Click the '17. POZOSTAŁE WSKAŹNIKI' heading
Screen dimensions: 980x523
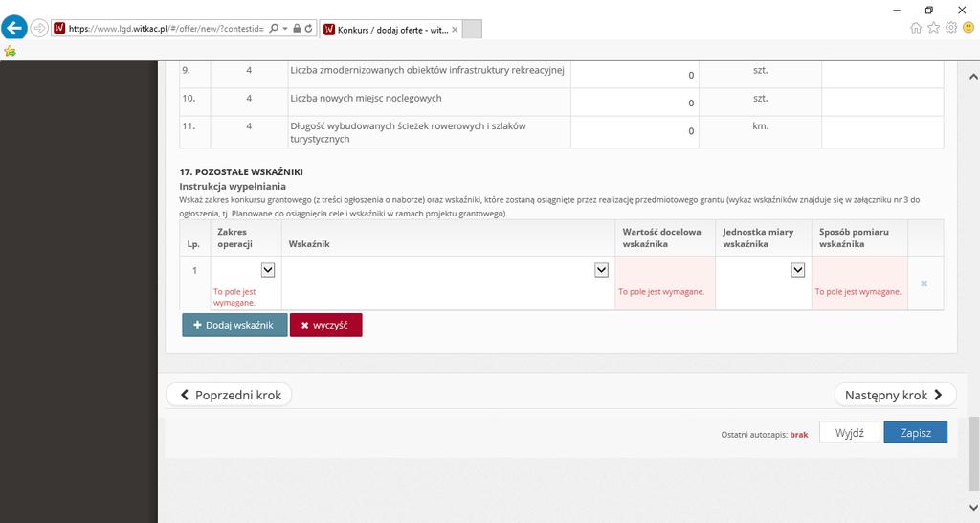click(241, 172)
